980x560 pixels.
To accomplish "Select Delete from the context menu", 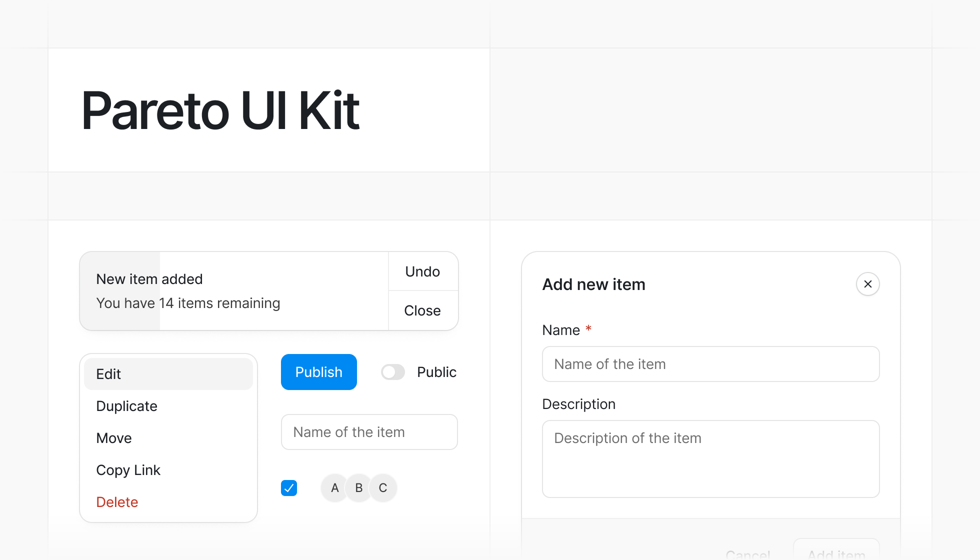I will (x=117, y=502).
